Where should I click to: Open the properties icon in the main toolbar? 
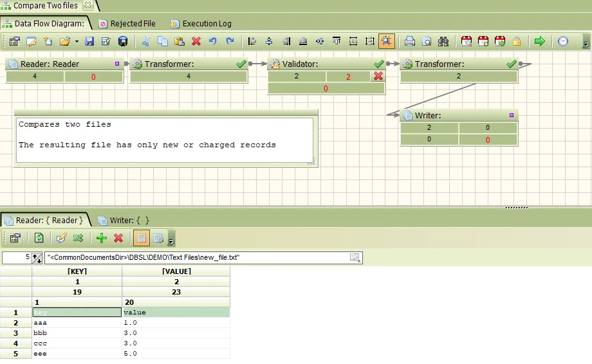14,41
